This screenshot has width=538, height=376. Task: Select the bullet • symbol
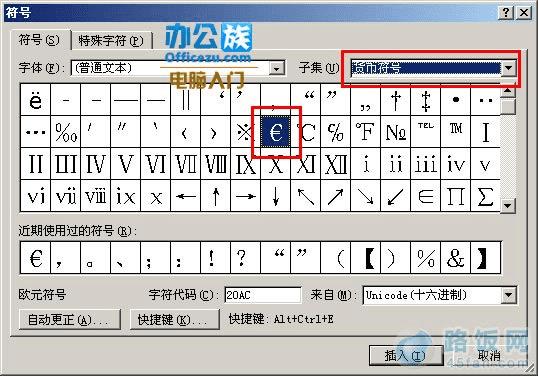pyautogui.click(x=456, y=100)
